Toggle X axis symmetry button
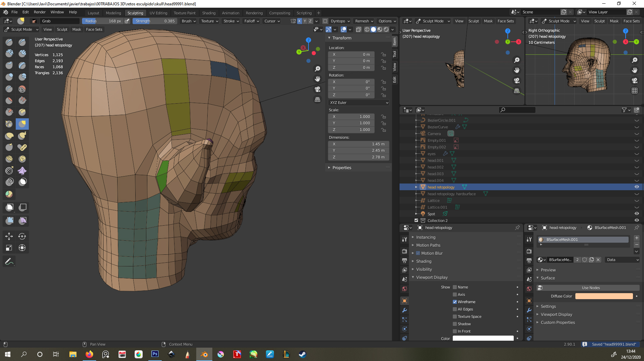Viewport: 644px width, 361px height. click(x=299, y=21)
